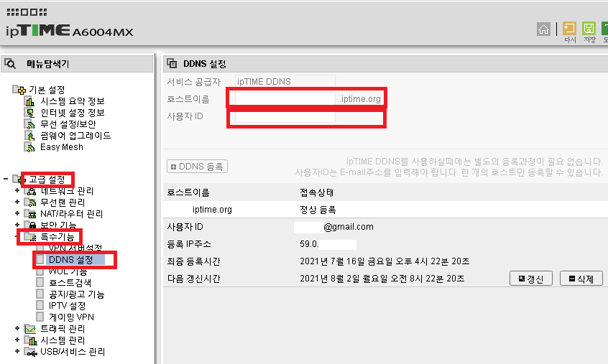The image size is (608, 364).
Task: Click the 보안 기능 lock icon
Action: (x=30, y=225)
